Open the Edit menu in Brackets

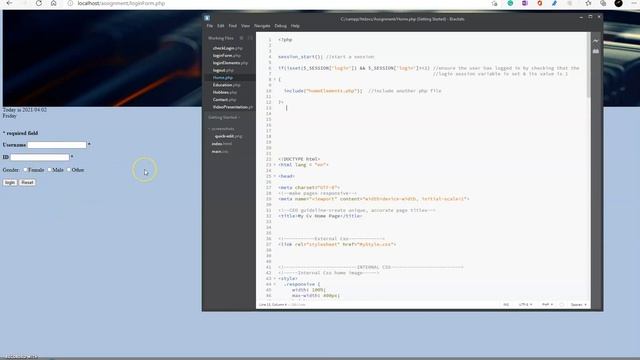221,26
